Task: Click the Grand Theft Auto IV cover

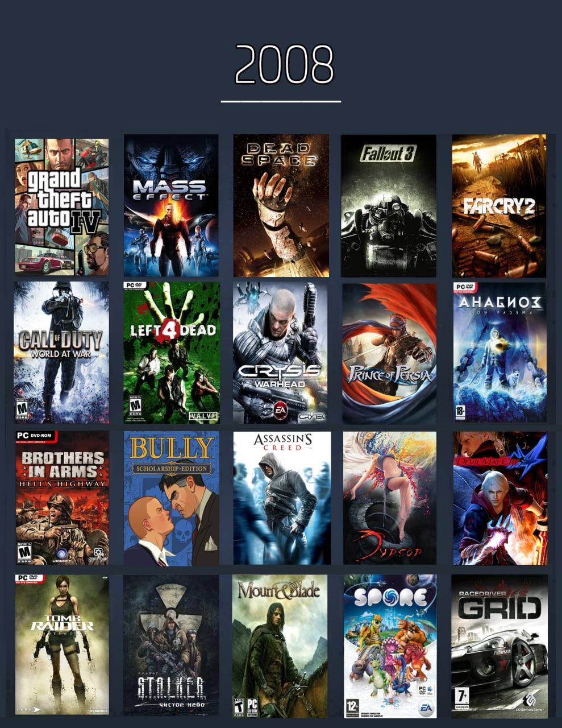Action: pyautogui.click(x=61, y=207)
